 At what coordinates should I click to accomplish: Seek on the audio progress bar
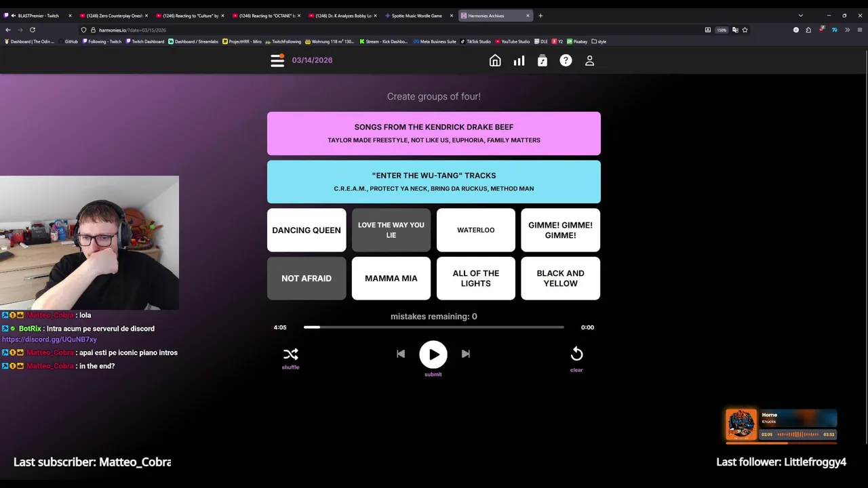[434, 327]
